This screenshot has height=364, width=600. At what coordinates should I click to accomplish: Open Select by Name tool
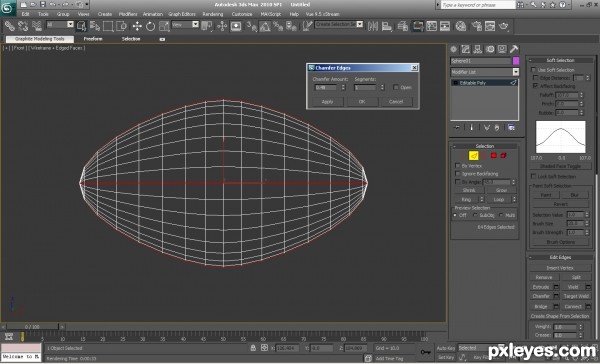pyautogui.click(x=95, y=26)
